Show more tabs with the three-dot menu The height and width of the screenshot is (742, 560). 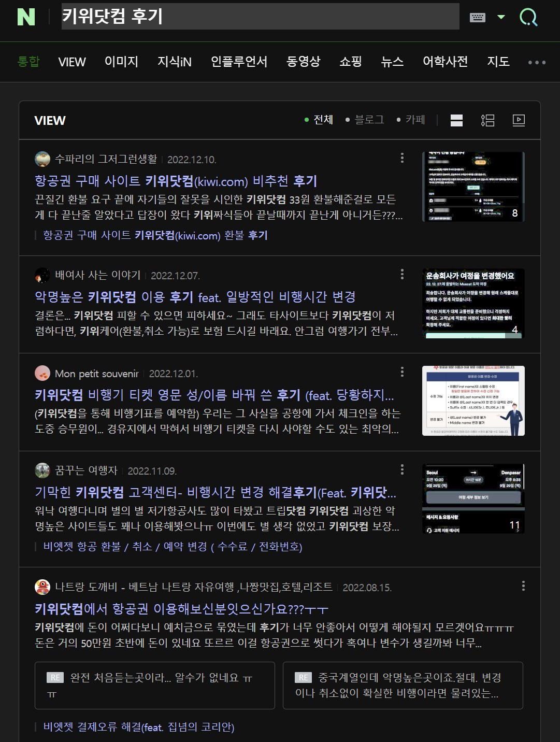537,62
